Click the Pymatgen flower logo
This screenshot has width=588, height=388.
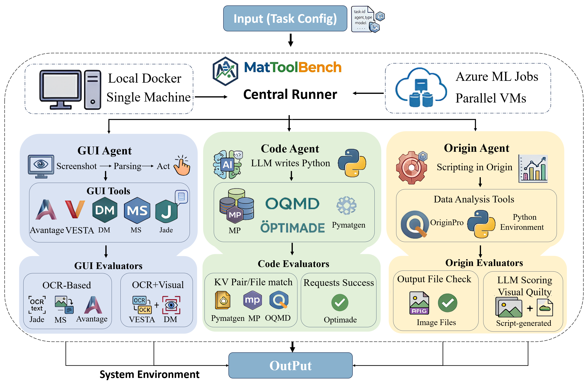(x=346, y=205)
